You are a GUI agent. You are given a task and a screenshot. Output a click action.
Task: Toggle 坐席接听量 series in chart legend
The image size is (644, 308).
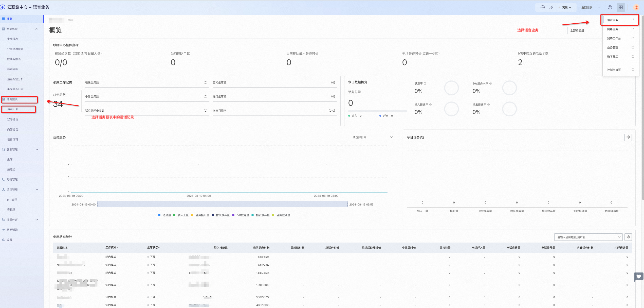pyautogui.click(x=200, y=215)
